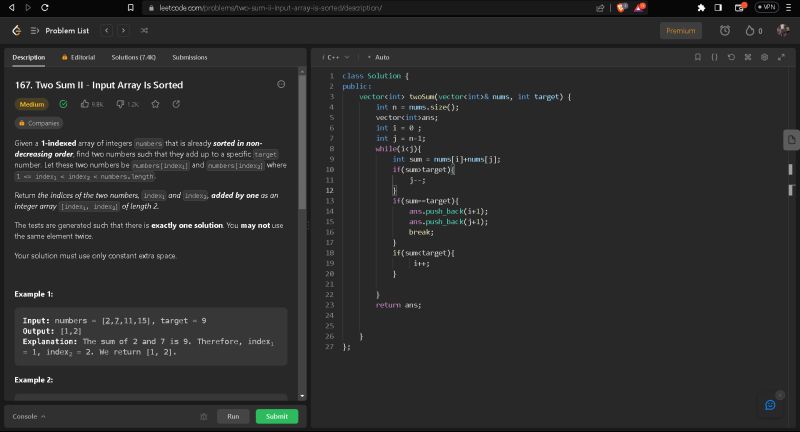Click the Medium difficulty badge

tap(32, 104)
